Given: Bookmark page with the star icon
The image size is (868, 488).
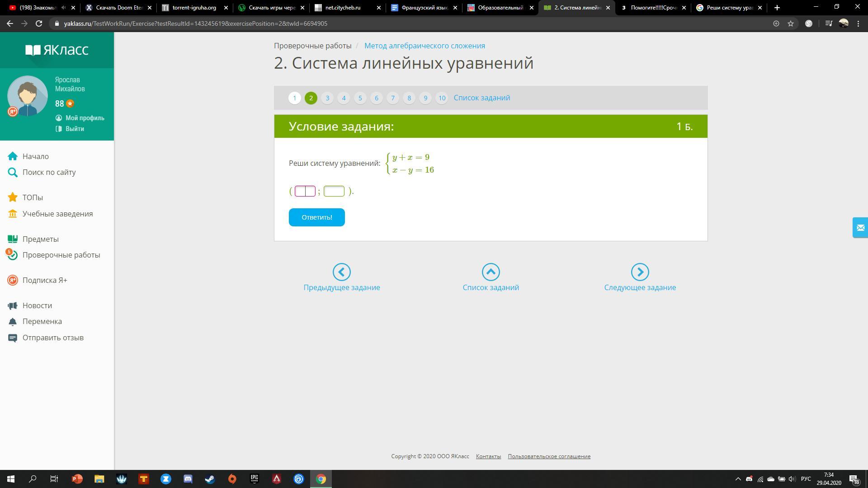Looking at the screenshot, I should (x=791, y=23).
